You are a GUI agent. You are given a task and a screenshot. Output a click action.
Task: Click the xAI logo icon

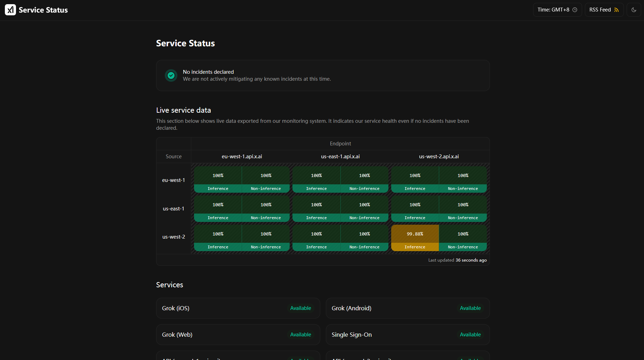click(10, 10)
